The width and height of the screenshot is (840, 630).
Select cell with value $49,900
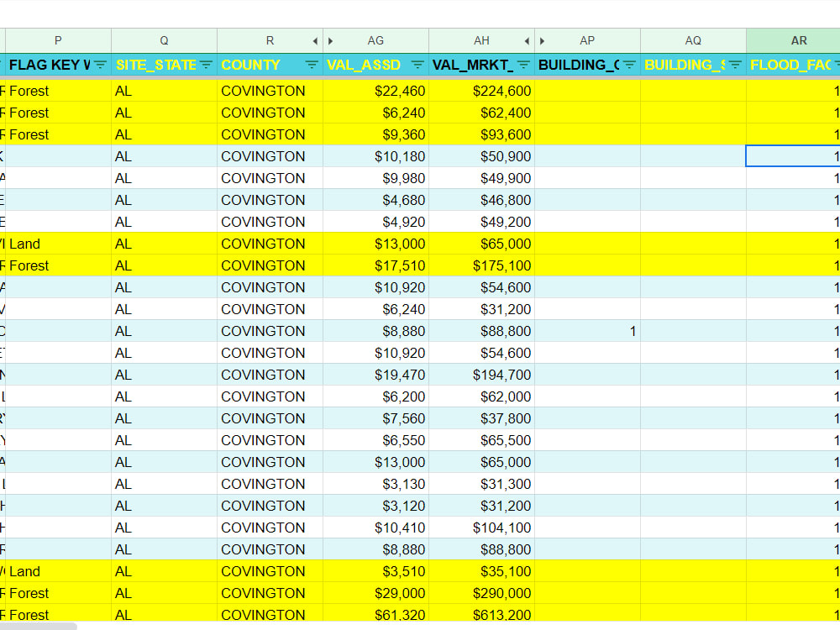[x=481, y=178]
